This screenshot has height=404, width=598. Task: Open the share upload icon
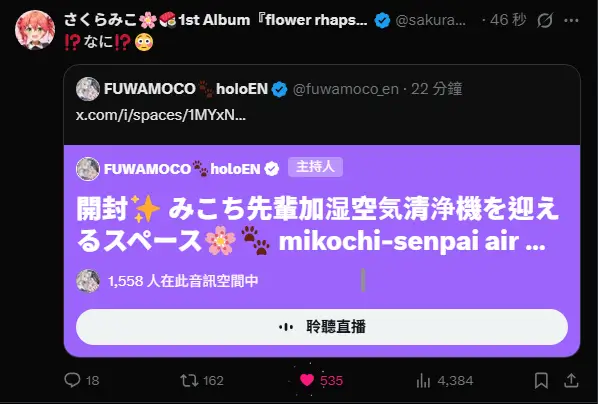571,380
